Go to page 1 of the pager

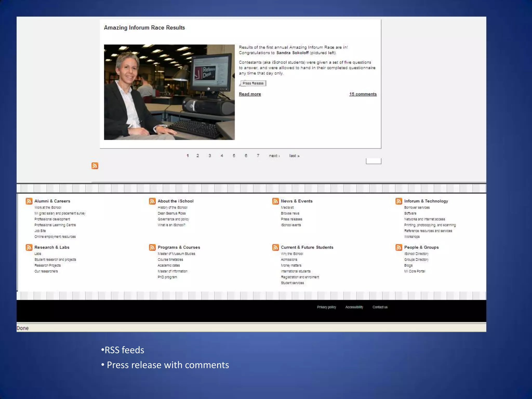188,156
